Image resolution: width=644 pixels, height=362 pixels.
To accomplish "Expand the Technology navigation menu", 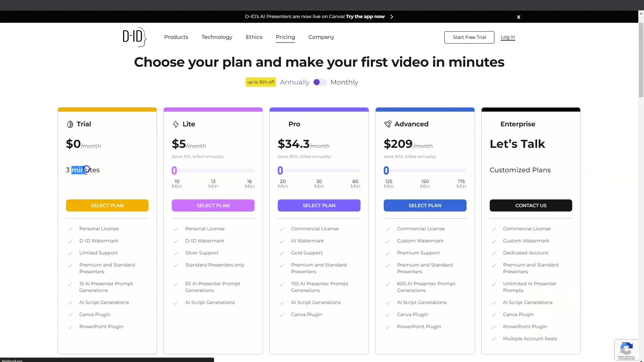I will (217, 37).
